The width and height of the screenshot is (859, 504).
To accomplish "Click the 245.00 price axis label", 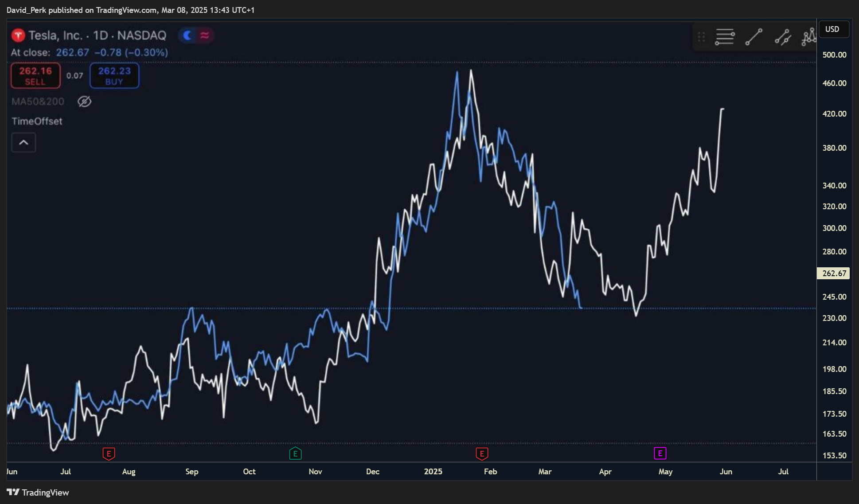I will click(x=834, y=297).
